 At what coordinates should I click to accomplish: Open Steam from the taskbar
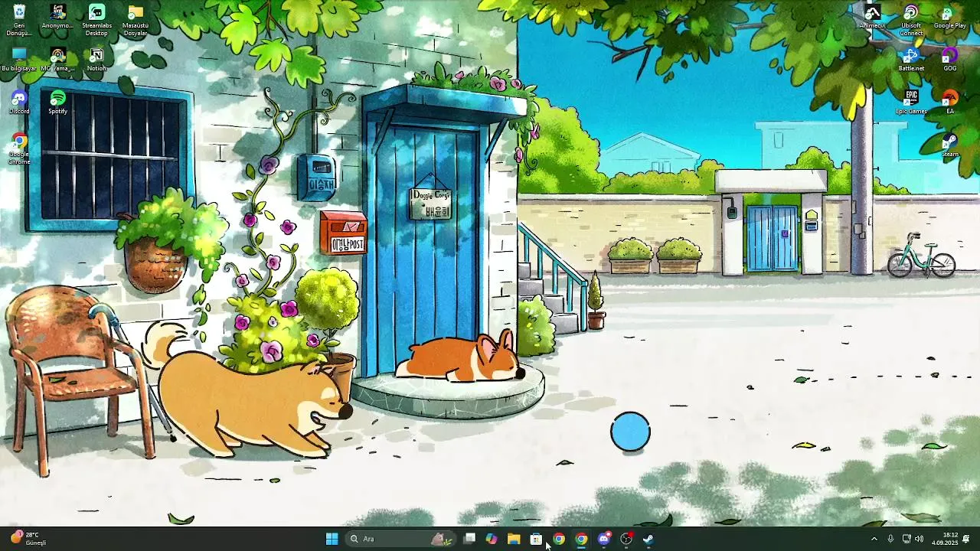click(648, 539)
